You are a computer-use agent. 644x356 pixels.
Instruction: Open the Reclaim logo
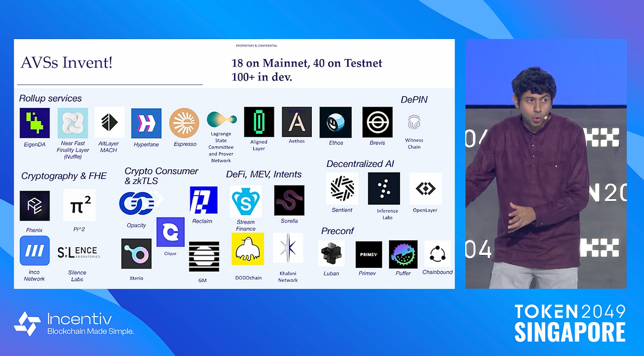pyautogui.click(x=203, y=200)
